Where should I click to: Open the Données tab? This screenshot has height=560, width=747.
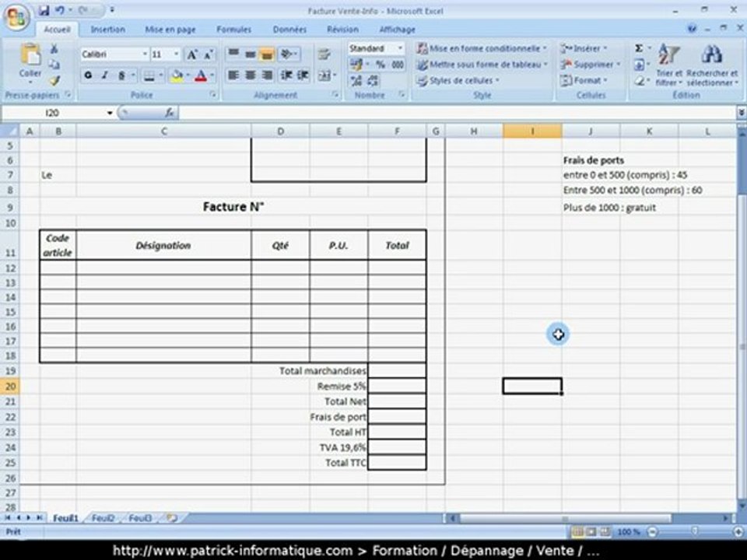289,30
